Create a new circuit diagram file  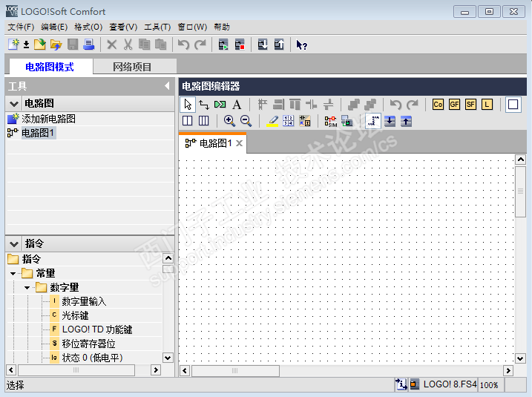13,45
